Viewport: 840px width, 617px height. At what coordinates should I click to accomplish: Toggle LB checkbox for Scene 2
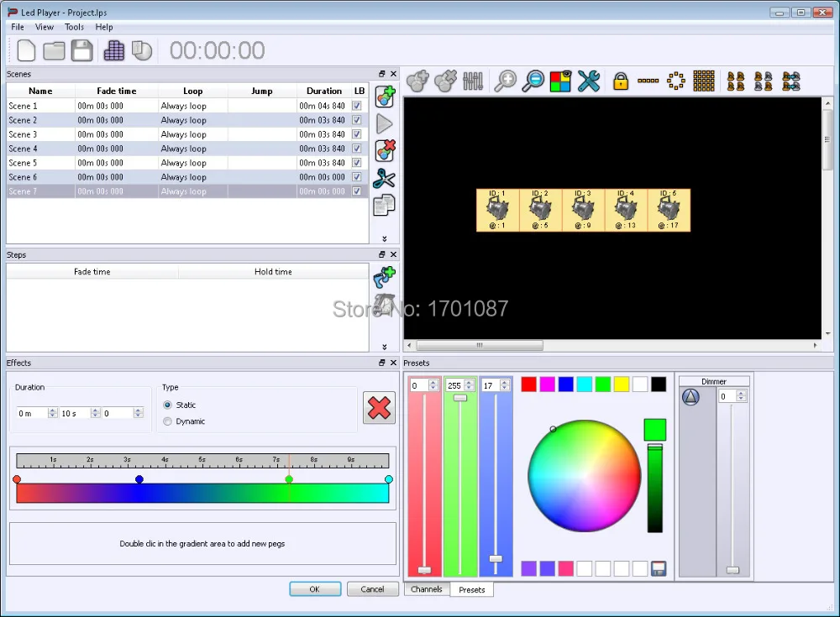click(x=357, y=120)
